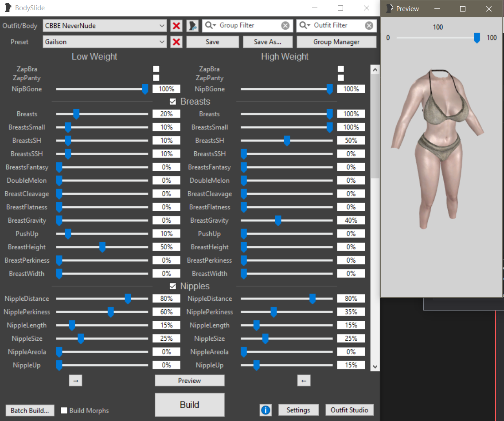Click the High Weight column heading
This screenshot has width=504, height=421.
click(285, 57)
